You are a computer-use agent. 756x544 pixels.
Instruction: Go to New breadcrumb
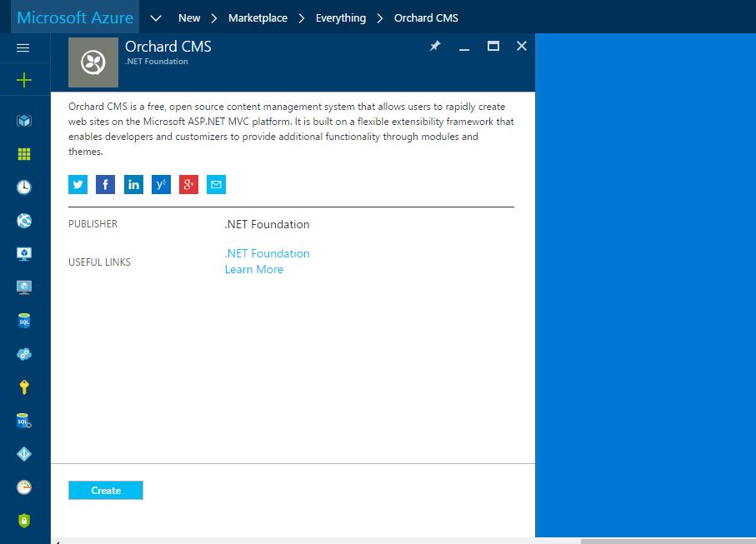point(189,18)
